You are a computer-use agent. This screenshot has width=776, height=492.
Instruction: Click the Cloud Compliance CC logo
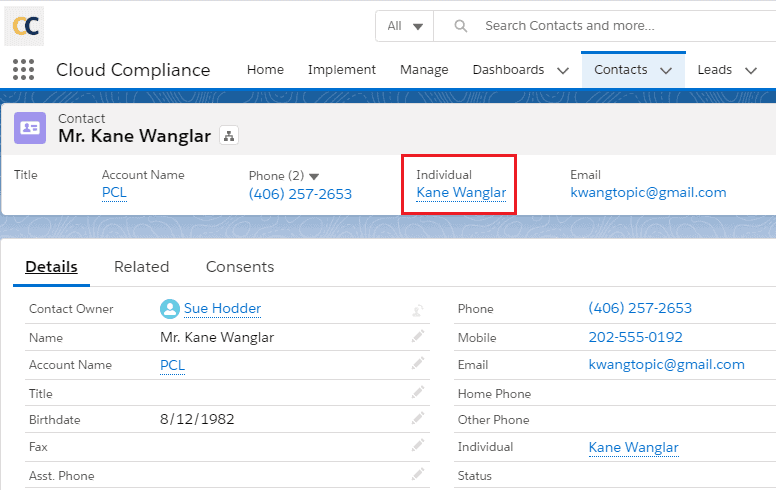pyautogui.click(x=24, y=26)
